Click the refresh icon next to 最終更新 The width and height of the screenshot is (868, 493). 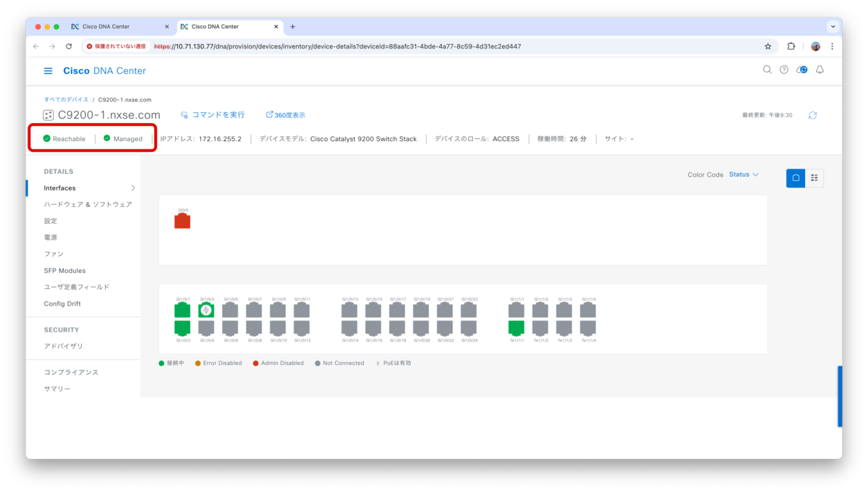tap(813, 115)
